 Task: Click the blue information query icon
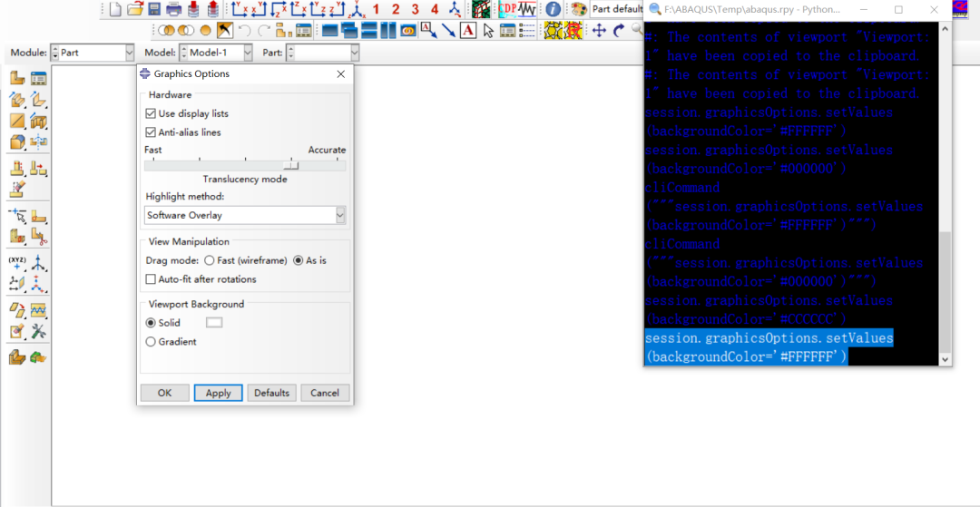[553, 9]
